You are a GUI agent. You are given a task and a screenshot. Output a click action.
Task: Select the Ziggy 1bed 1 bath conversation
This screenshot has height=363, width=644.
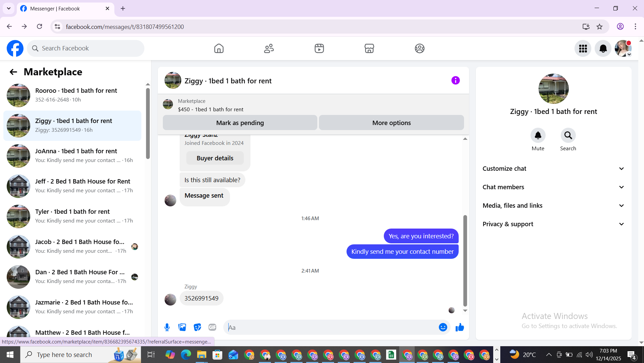pyautogui.click(x=72, y=126)
